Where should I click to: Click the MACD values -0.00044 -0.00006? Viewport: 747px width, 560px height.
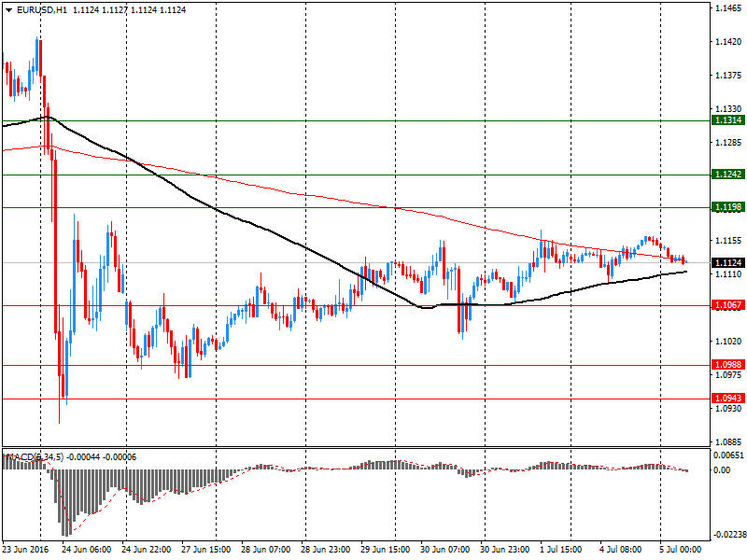102,457
